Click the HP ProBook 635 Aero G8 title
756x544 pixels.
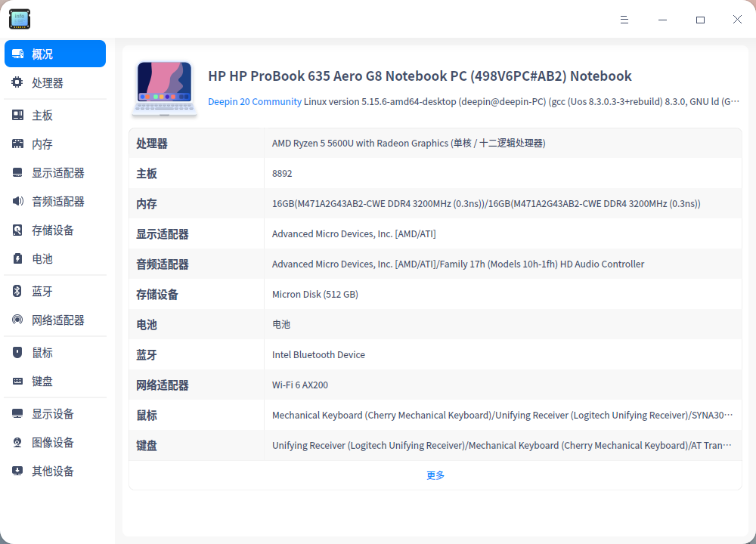(x=420, y=76)
